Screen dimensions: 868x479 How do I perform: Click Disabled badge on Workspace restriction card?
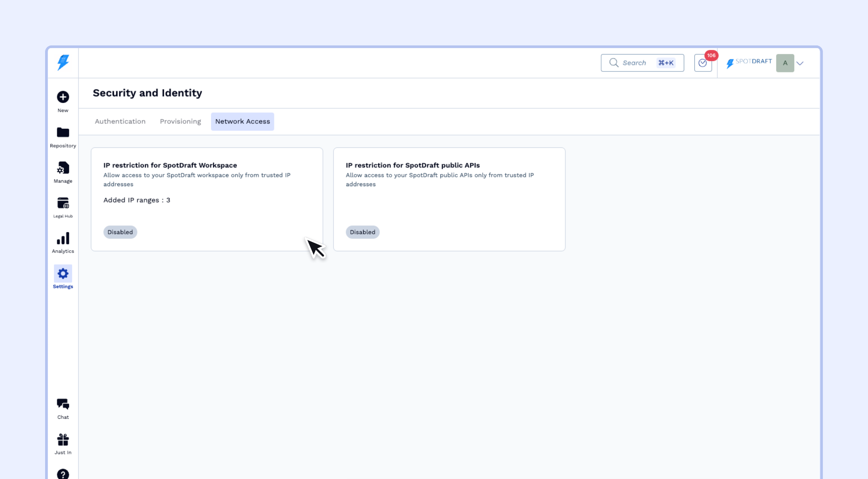[x=120, y=232]
